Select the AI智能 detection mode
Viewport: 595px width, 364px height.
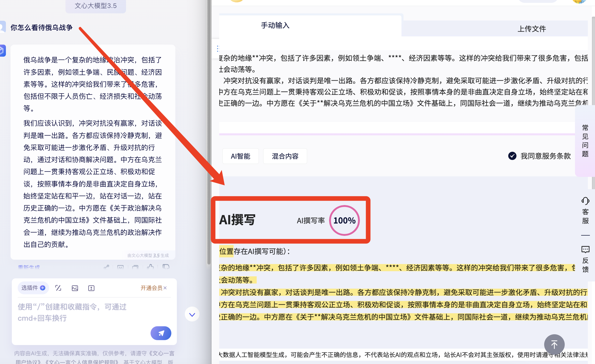point(241,156)
